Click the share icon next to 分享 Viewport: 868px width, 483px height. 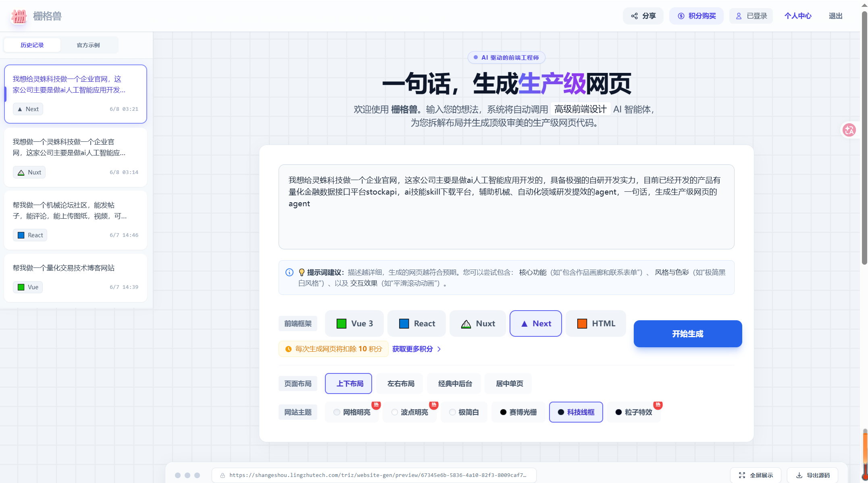point(635,16)
